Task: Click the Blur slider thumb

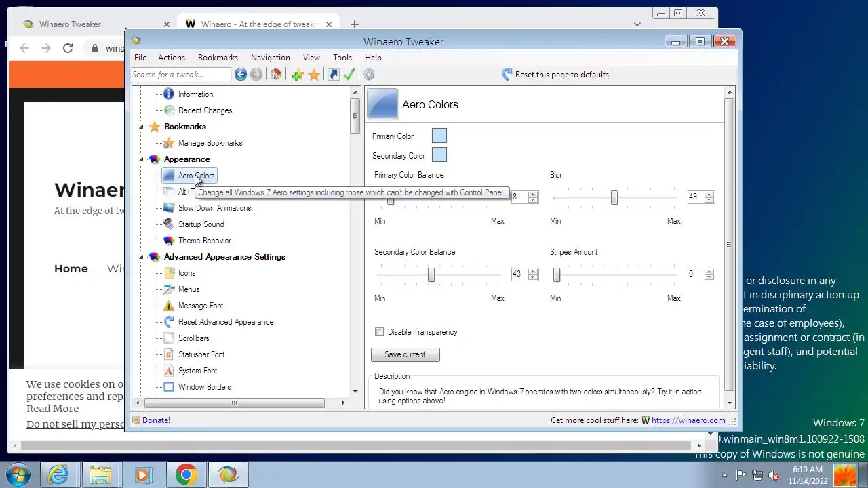Action: pyautogui.click(x=614, y=197)
